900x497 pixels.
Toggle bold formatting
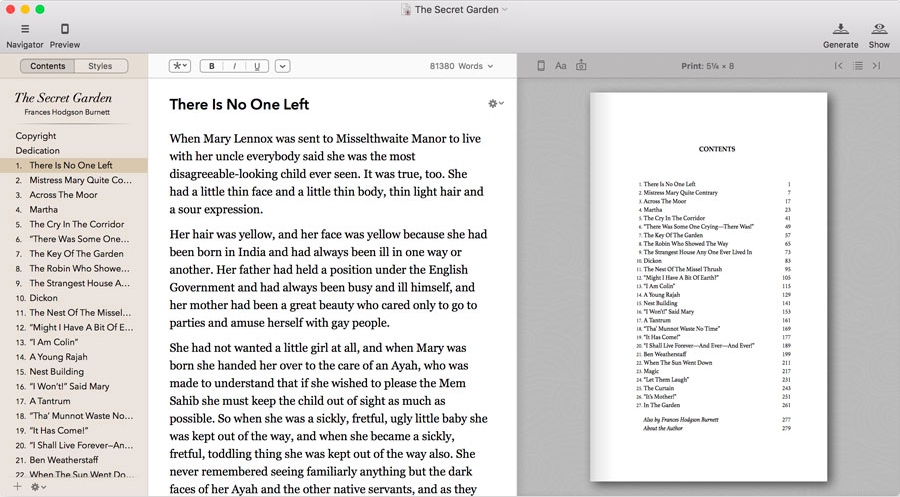click(211, 66)
